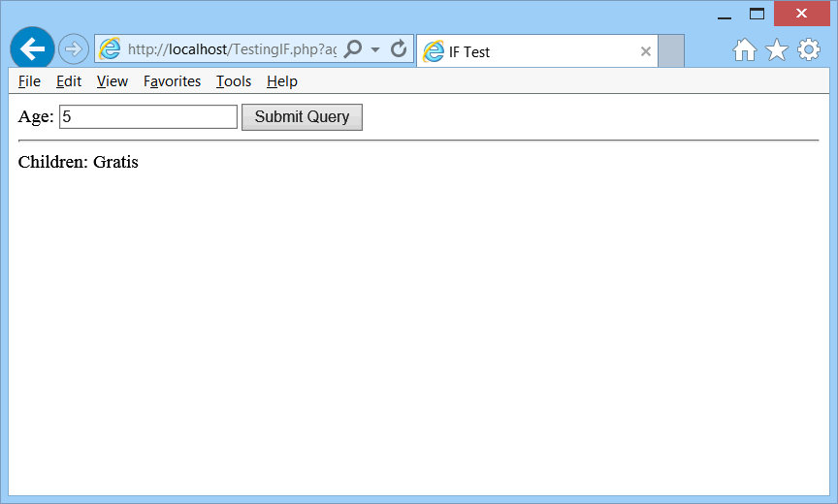This screenshot has height=504, width=838.
Task: Click the 'Children: Gratis' result text
Action: point(78,162)
